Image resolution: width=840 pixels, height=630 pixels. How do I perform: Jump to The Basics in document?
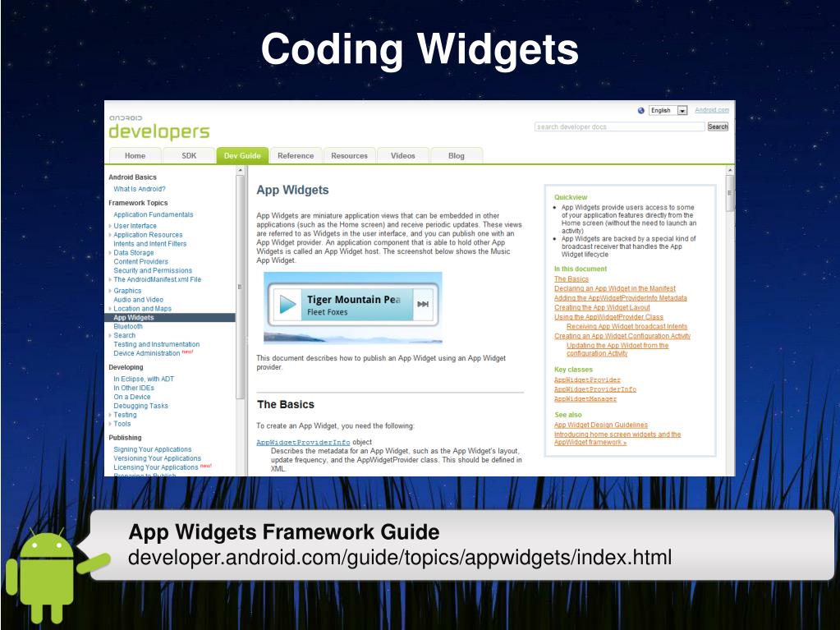pyautogui.click(x=571, y=279)
